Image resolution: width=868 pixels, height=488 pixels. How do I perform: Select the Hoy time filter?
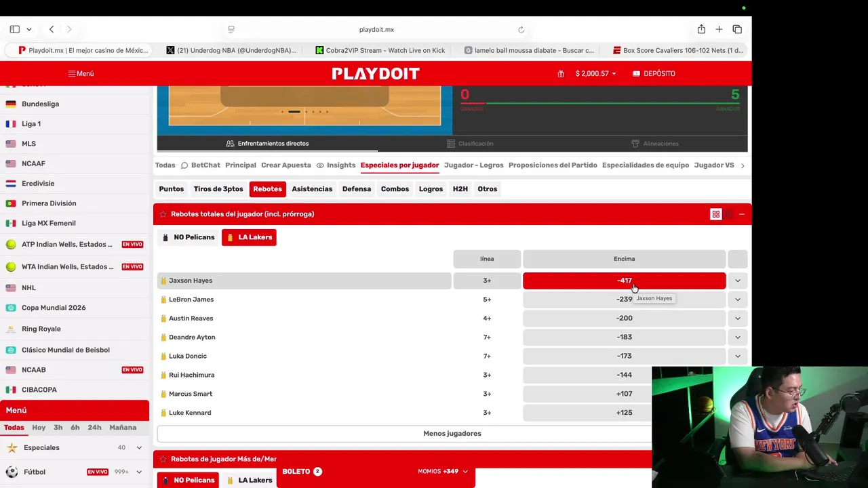click(x=39, y=428)
